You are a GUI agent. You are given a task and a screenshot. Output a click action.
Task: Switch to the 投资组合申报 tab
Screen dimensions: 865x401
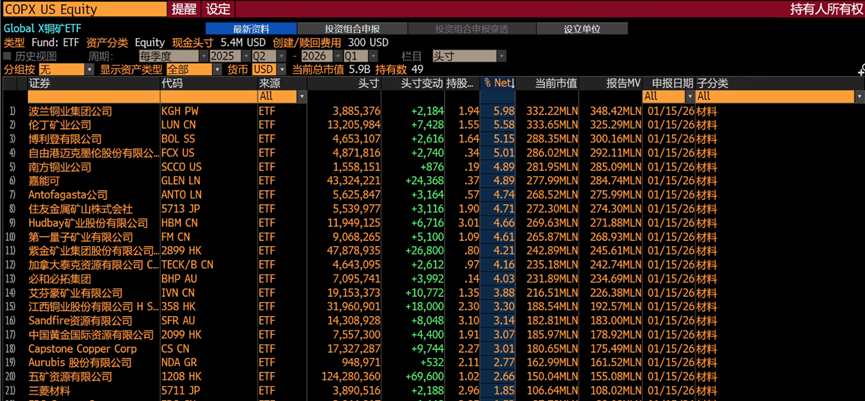(352, 29)
